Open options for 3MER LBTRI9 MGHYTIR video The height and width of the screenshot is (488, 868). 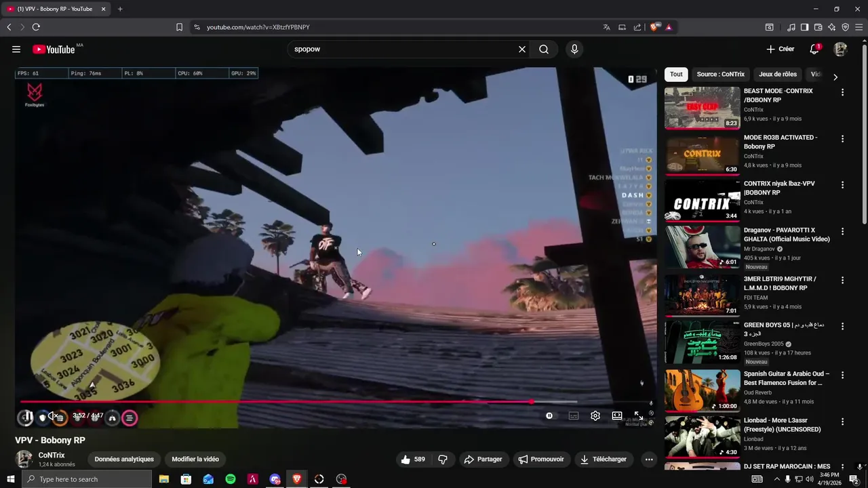click(x=842, y=280)
